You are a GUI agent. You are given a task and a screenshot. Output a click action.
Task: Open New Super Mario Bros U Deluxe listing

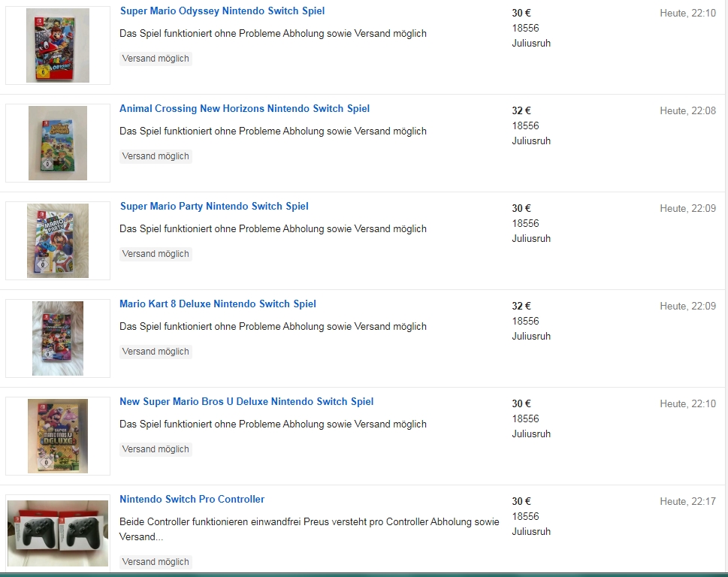coord(246,401)
